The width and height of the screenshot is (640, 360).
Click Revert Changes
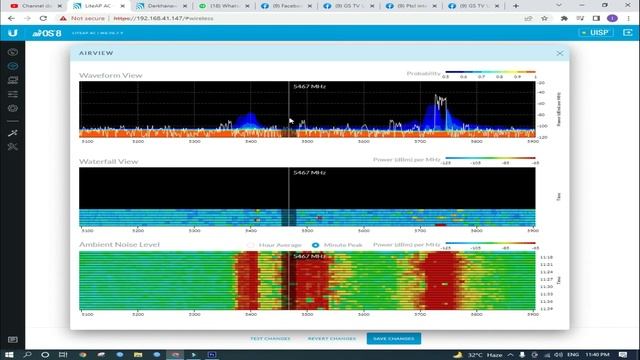[332, 339]
